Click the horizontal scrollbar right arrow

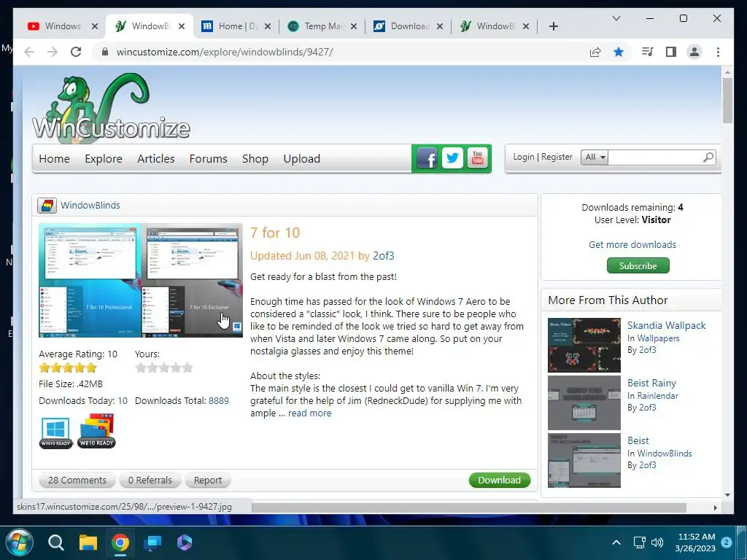715,508
